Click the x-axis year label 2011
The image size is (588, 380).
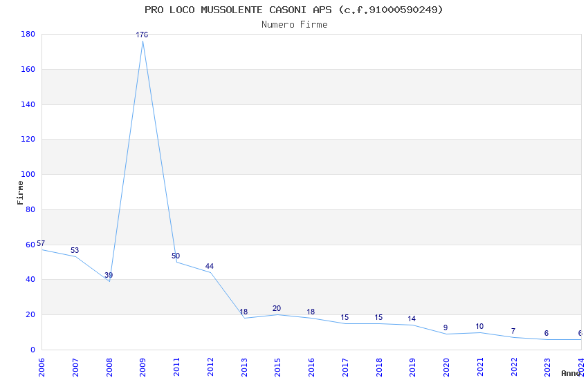pos(176,367)
